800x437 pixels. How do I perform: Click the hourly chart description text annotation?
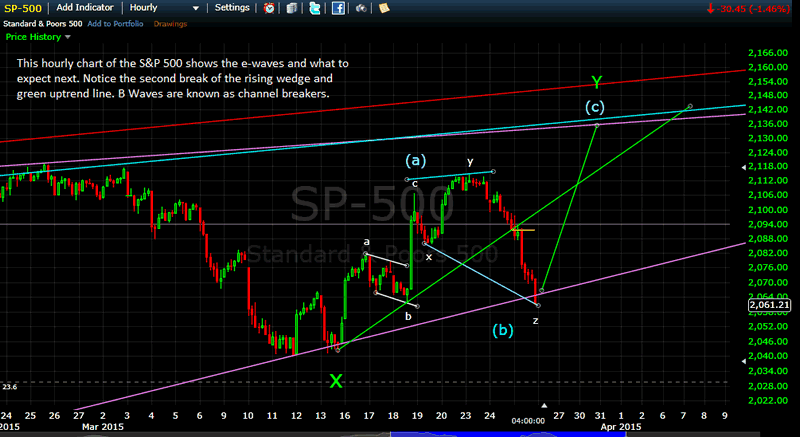pos(183,79)
